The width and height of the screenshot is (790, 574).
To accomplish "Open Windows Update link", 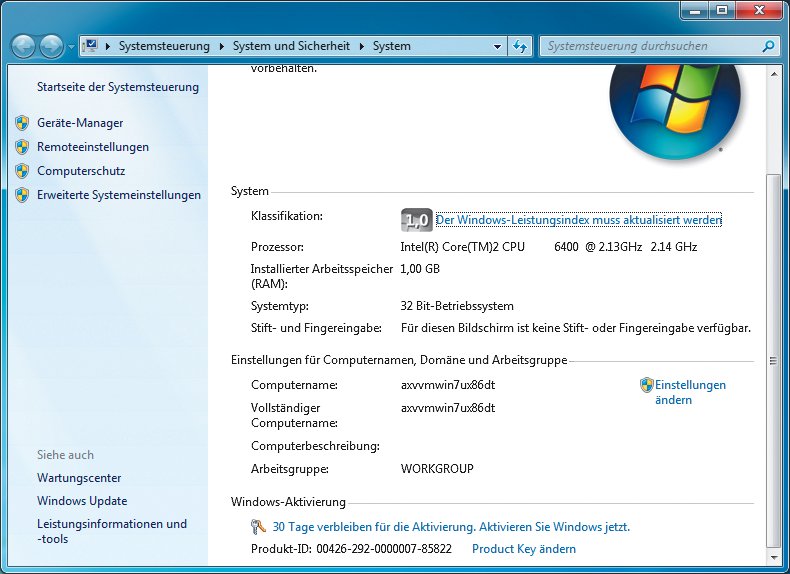I will click(x=82, y=501).
